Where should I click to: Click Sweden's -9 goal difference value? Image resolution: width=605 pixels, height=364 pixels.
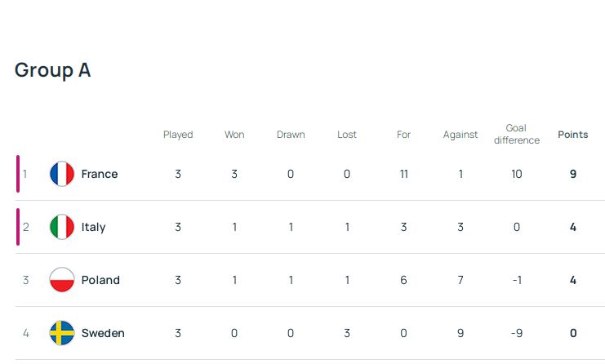tap(517, 333)
